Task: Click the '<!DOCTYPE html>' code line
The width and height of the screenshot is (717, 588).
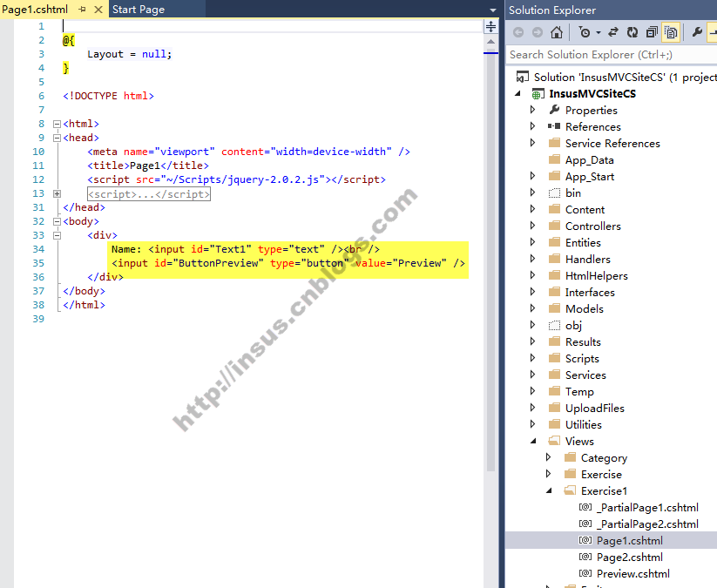Action: click(x=108, y=96)
